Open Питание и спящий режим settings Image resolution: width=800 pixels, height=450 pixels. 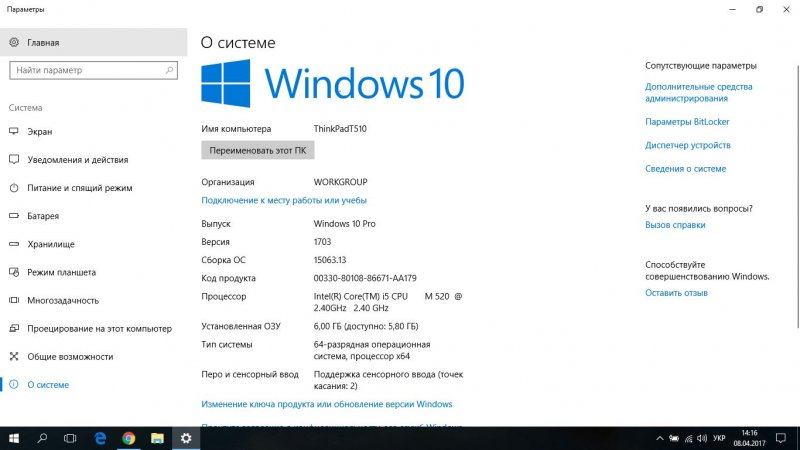point(80,187)
